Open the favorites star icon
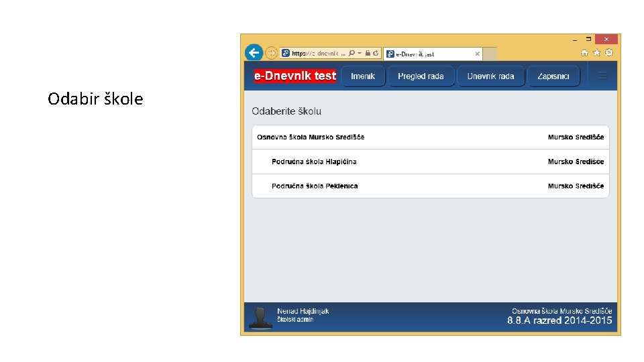Viewport: 644px width, 362px height. [x=597, y=53]
